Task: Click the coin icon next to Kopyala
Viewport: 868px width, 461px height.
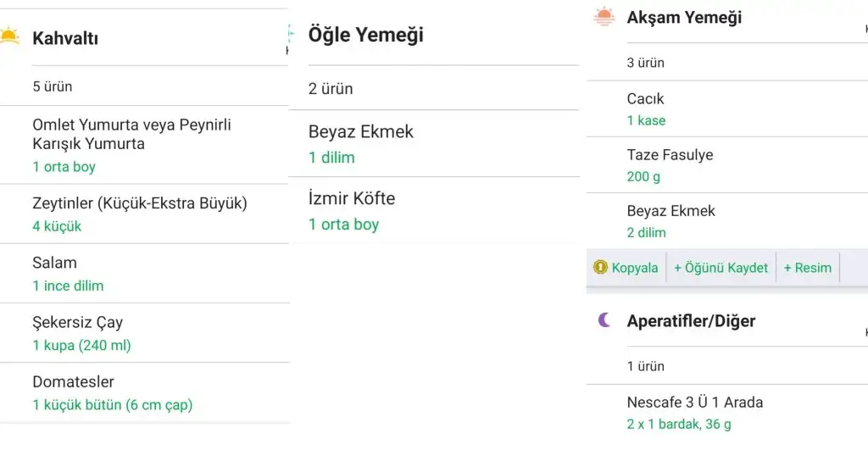Action: pos(600,268)
